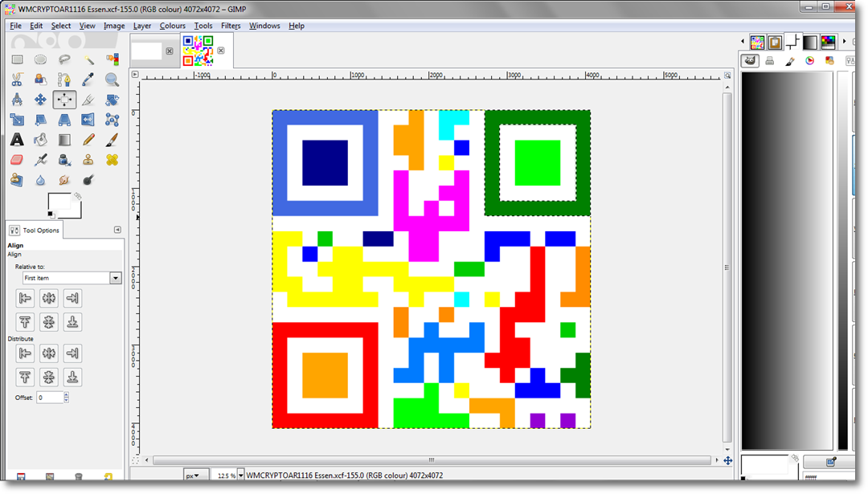Screen dimensions: 868x494
Task: Open the File menu
Action: (15, 26)
